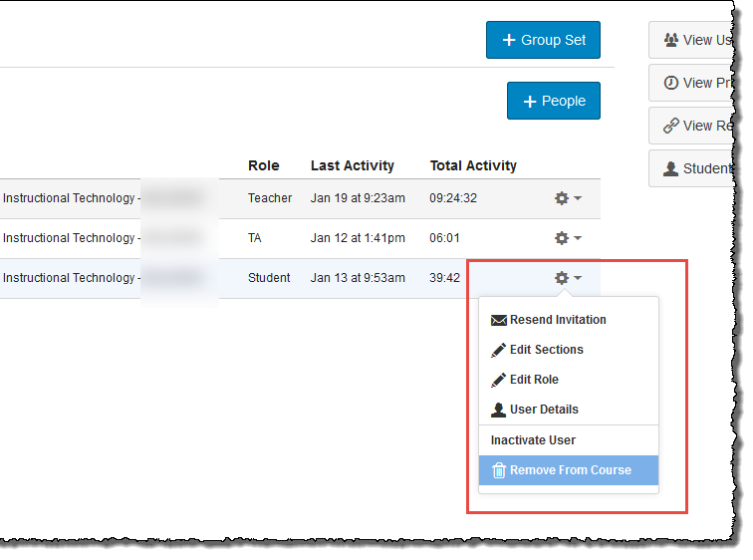The image size is (753, 560).
Task: Select Resend Invitation menu option
Action: (558, 320)
